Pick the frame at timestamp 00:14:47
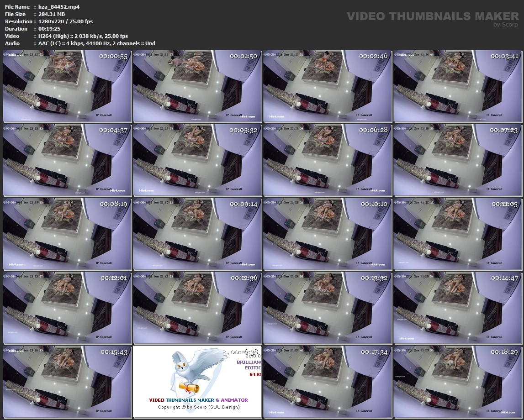The image size is (524, 420). [x=457, y=308]
